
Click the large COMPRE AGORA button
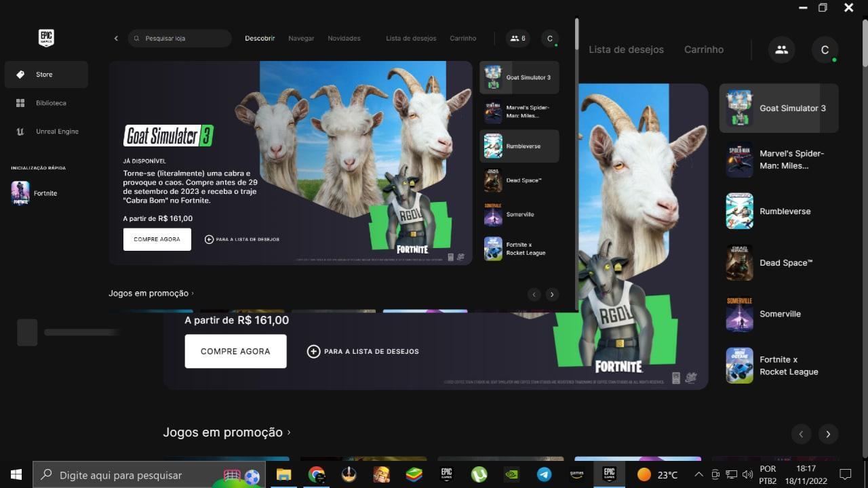pos(235,351)
